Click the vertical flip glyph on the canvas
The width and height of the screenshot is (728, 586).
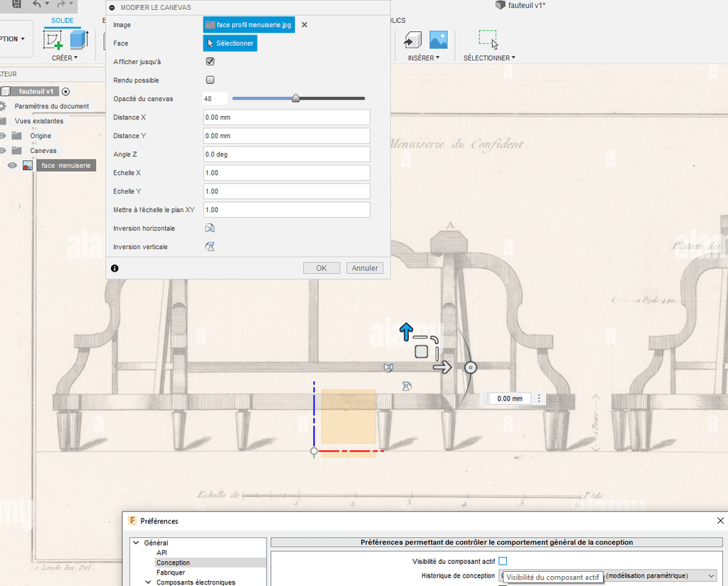pos(407,386)
